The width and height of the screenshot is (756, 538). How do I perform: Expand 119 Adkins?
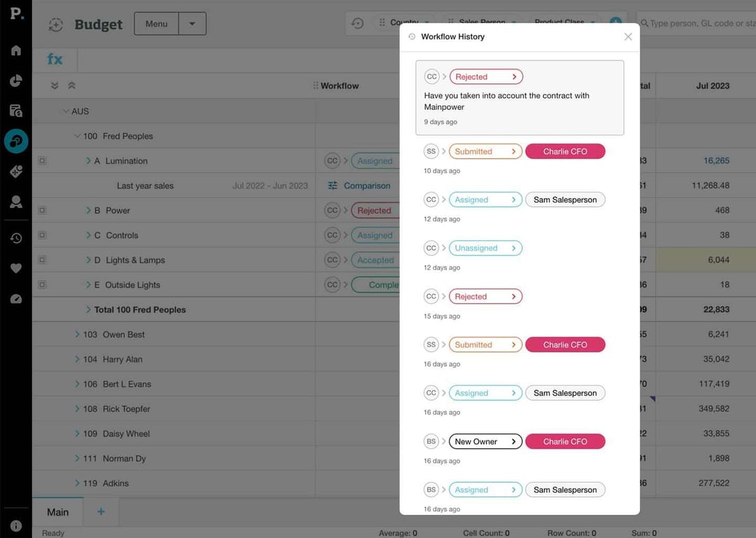(x=77, y=483)
